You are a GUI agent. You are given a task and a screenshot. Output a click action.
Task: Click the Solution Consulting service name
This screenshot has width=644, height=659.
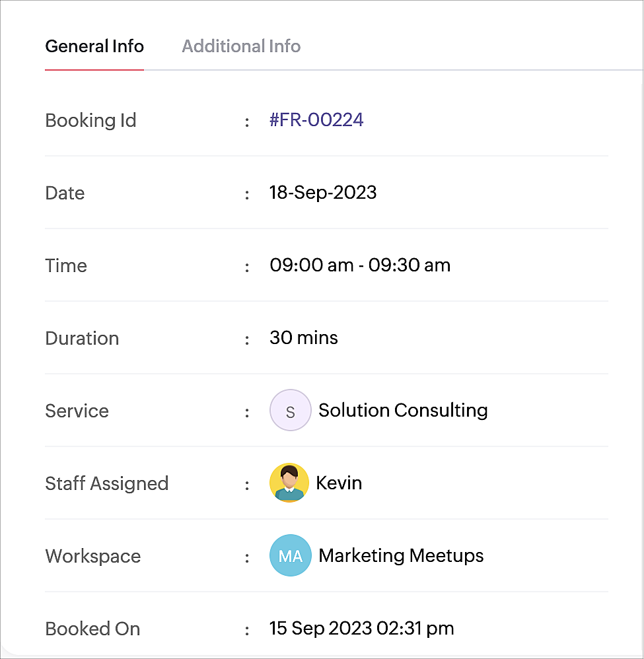(x=403, y=410)
